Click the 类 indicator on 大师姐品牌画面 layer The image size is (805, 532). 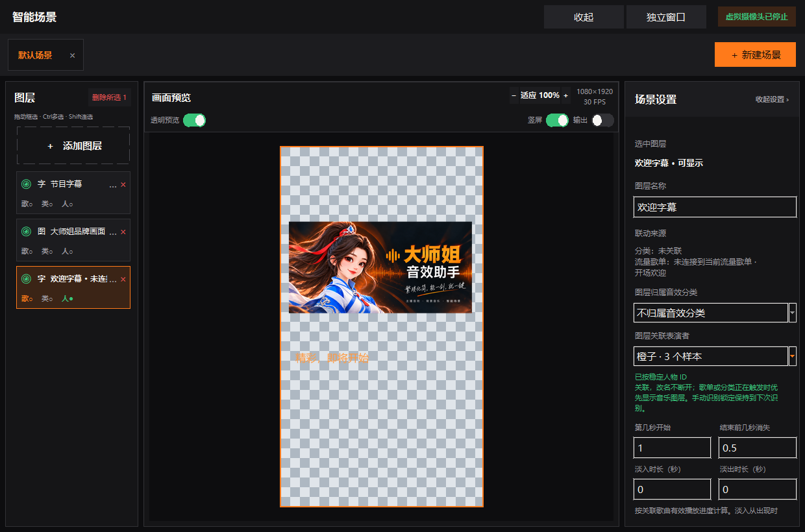[47, 251]
